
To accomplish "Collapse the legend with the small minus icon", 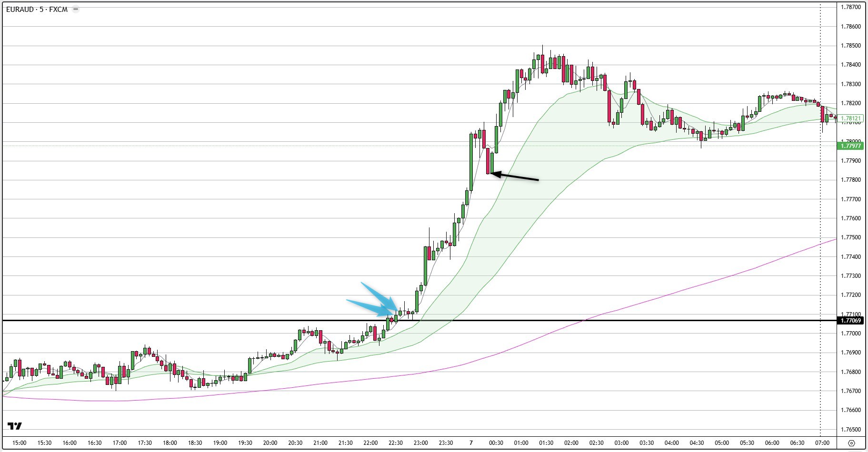I will point(75,8).
